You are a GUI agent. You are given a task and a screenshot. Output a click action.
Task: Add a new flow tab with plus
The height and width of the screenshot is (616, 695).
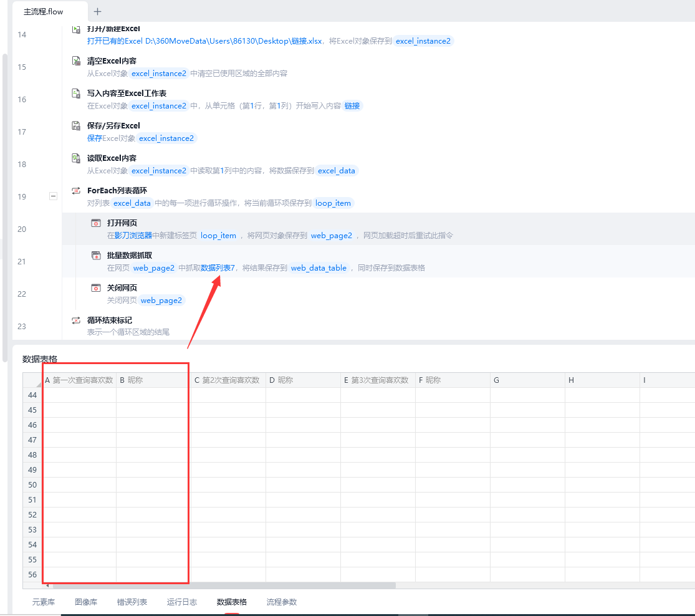(x=97, y=11)
